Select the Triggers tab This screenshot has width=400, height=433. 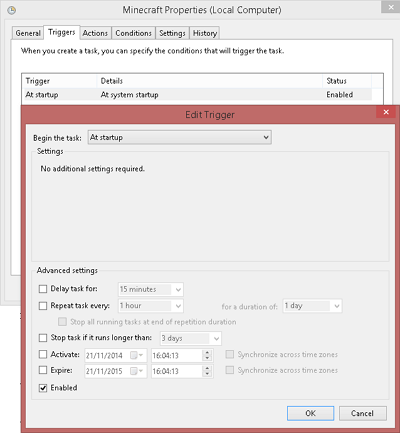click(x=62, y=32)
